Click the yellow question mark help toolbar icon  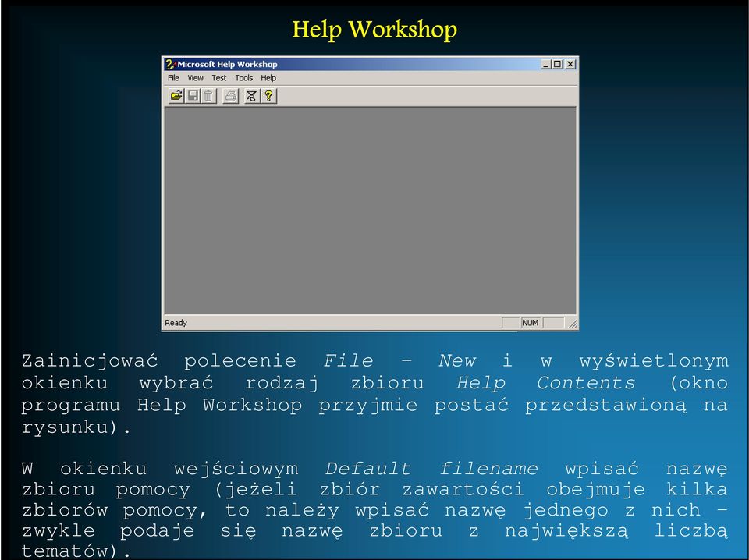coord(268,96)
